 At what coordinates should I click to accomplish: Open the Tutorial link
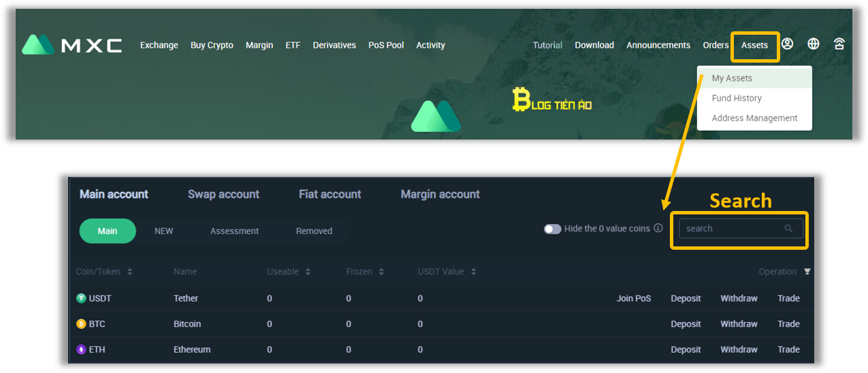pyautogui.click(x=547, y=45)
